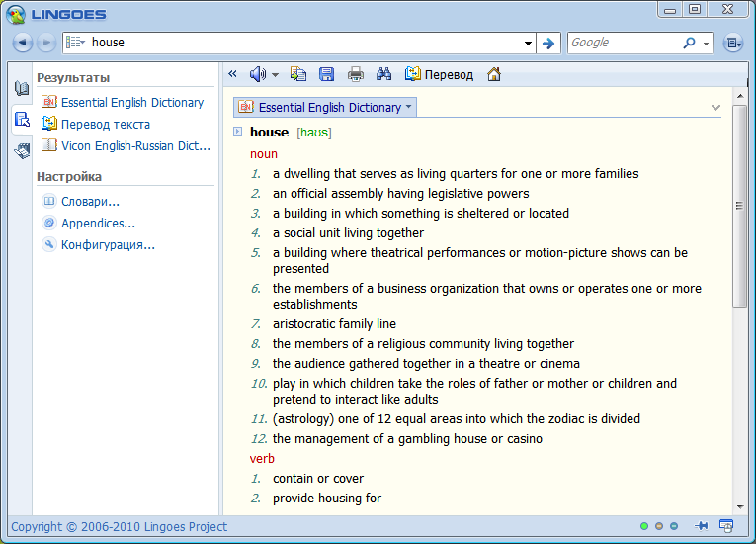
Task: Open Find with the binoculars icon
Action: (384, 74)
